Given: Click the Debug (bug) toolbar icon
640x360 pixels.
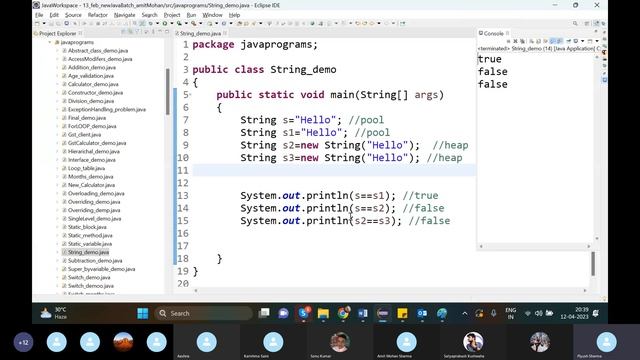Looking at the screenshot, I should [x=150, y=23].
